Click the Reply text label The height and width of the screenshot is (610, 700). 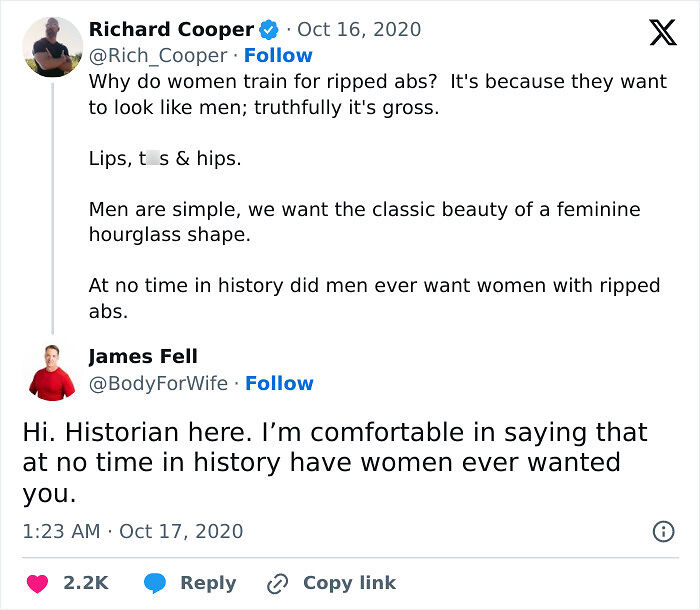coord(208,583)
